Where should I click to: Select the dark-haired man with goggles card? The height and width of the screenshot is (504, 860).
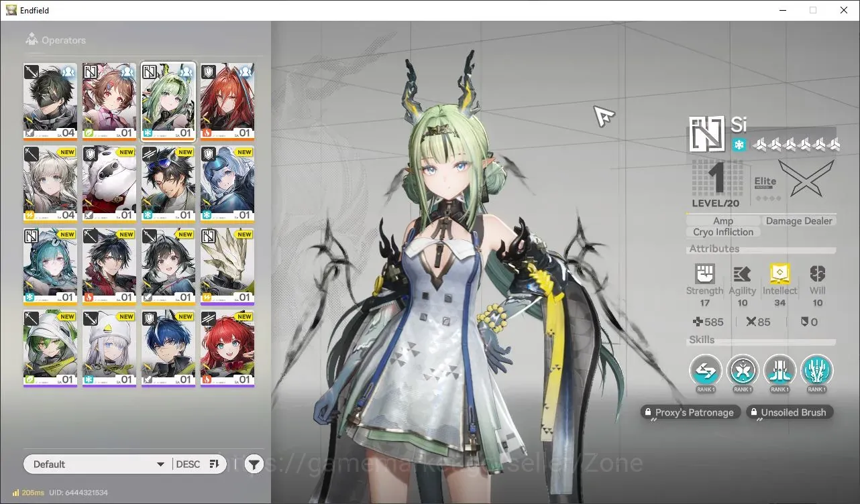click(x=168, y=184)
